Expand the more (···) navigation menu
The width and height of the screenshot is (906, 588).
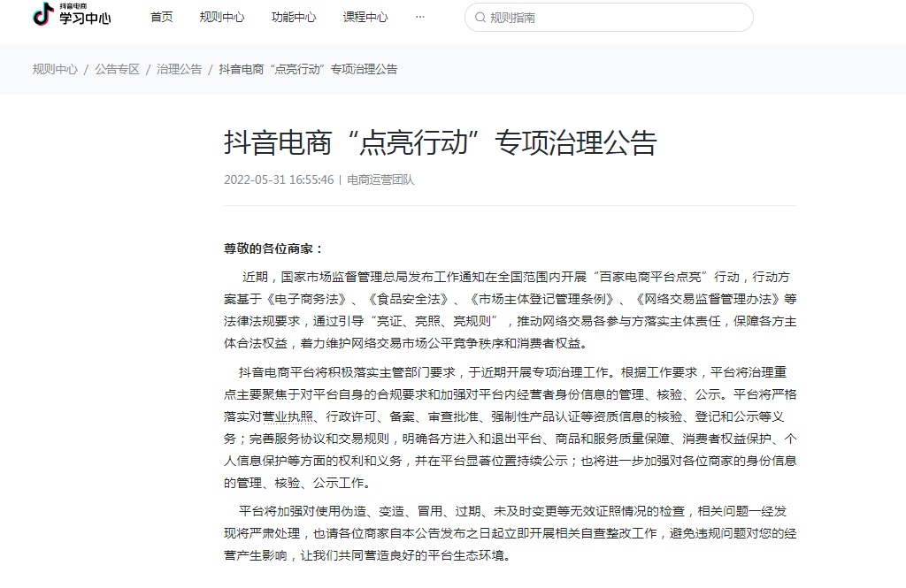[420, 18]
